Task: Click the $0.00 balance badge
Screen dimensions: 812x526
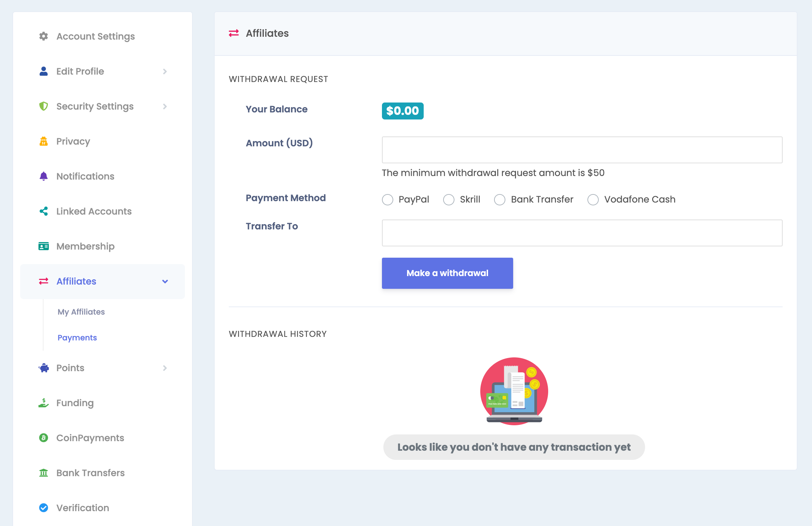Action: (x=402, y=111)
